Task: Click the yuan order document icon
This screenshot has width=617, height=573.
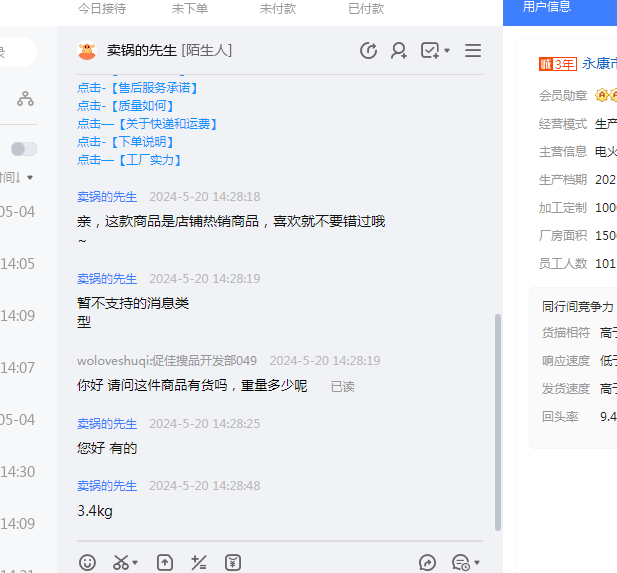Action: pyautogui.click(x=233, y=563)
